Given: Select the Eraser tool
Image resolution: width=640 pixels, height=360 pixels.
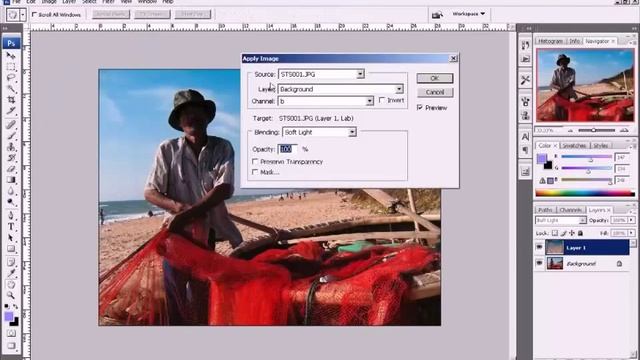Looking at the screenshot, I should click(11, 169).
